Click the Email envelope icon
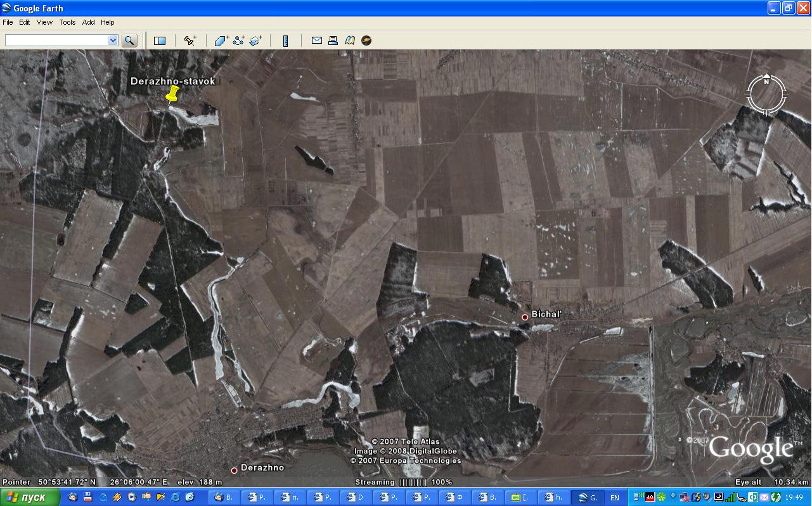The width and height of the screenshot is (812, 506). (317, 41)
